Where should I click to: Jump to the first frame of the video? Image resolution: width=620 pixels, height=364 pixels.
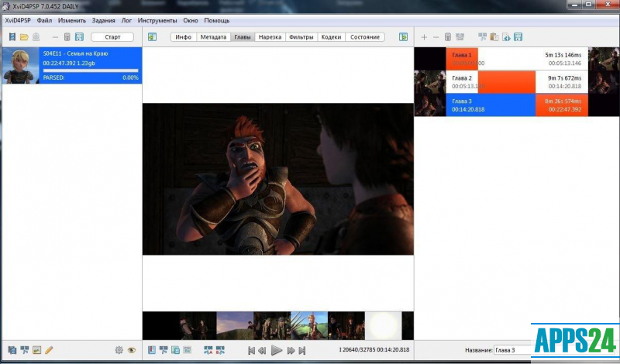251,350
